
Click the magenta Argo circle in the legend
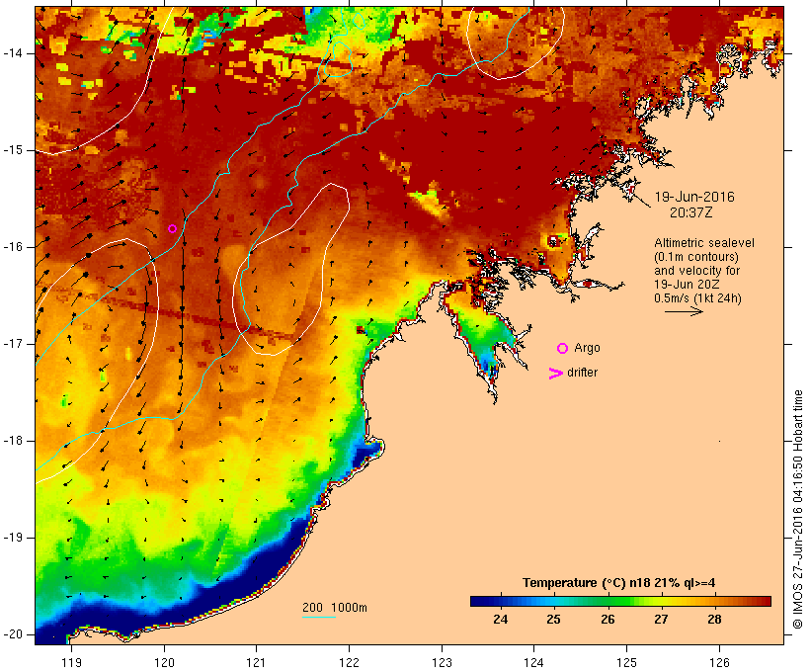[563, 349]
